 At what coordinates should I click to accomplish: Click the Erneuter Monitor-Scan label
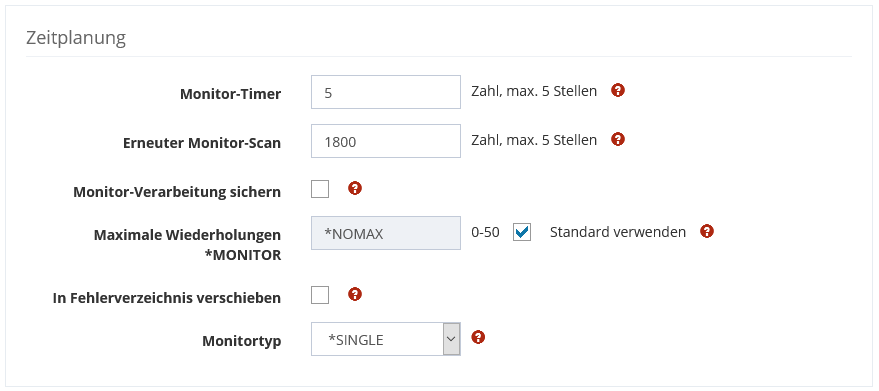202,143
